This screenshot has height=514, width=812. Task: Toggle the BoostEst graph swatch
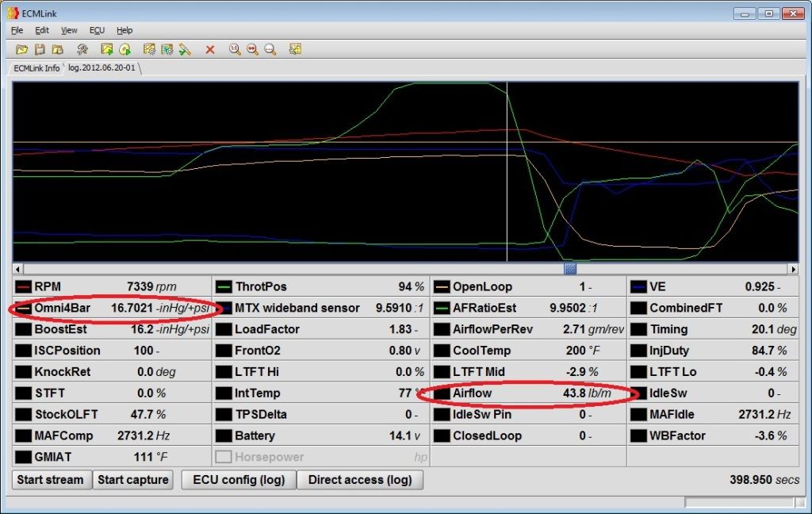(23, 329)
